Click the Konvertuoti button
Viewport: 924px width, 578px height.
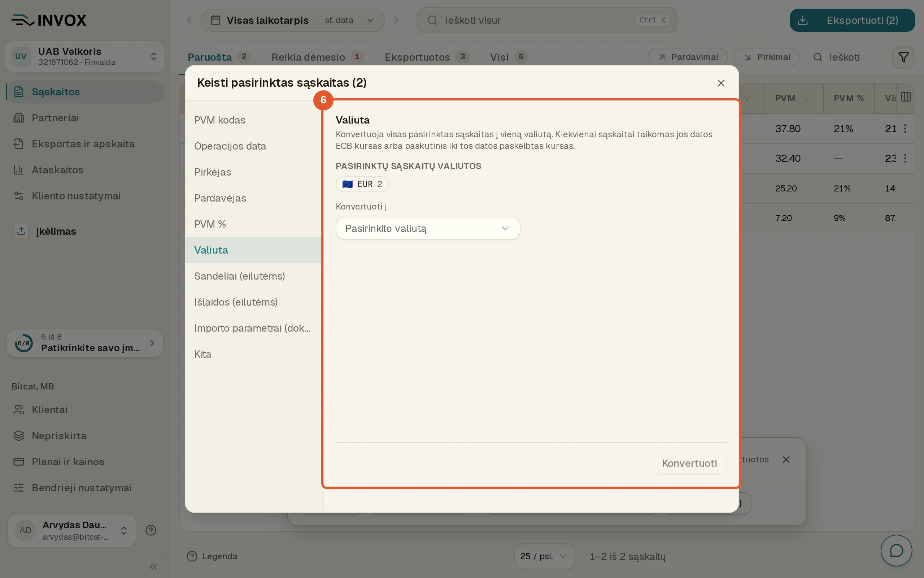pyautogui.click(x=689, y=463)
